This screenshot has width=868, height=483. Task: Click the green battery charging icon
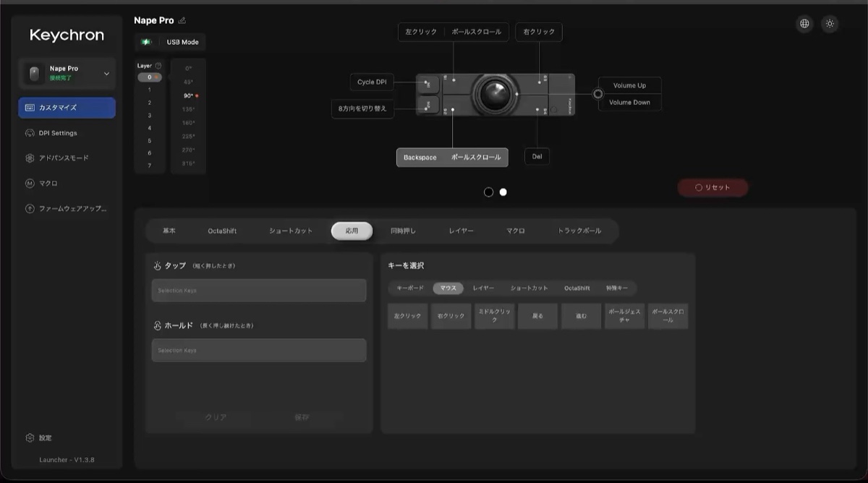[147, 42]
